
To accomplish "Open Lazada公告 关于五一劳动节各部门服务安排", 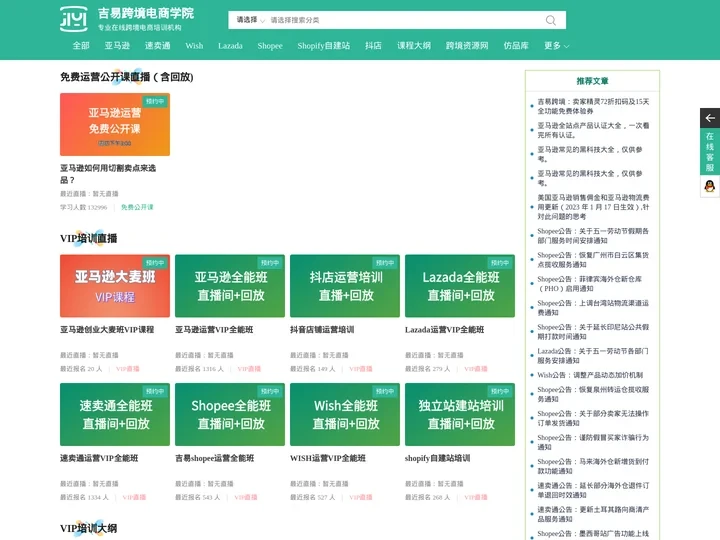I will click(x=593, y=355).
